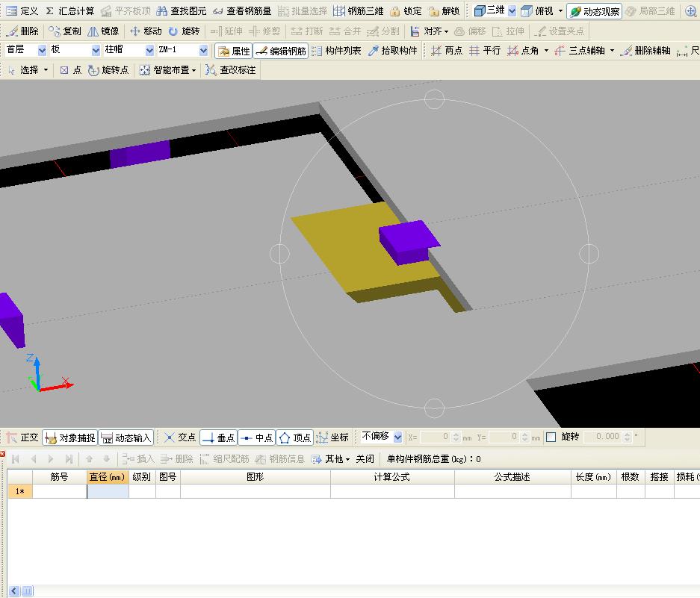Click the 计算公式 column header
This screenshot has width=700, height=598.
click(392, 477)
